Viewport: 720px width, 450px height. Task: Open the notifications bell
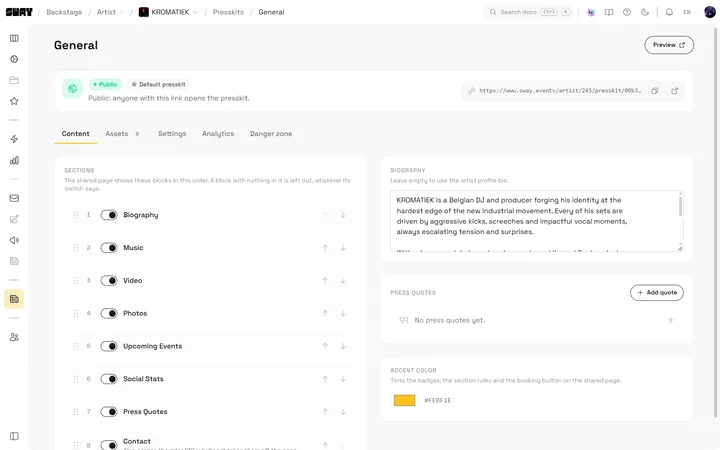(669, 12)
